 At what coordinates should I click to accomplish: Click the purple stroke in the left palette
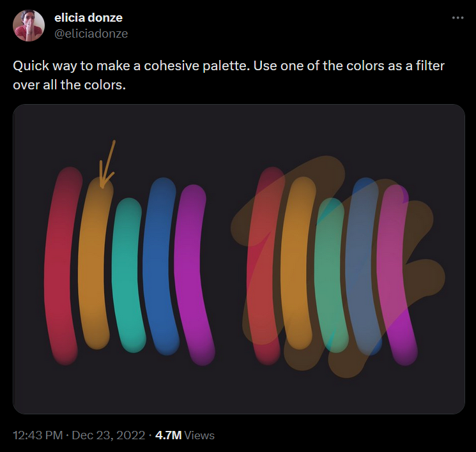(192, 275)
